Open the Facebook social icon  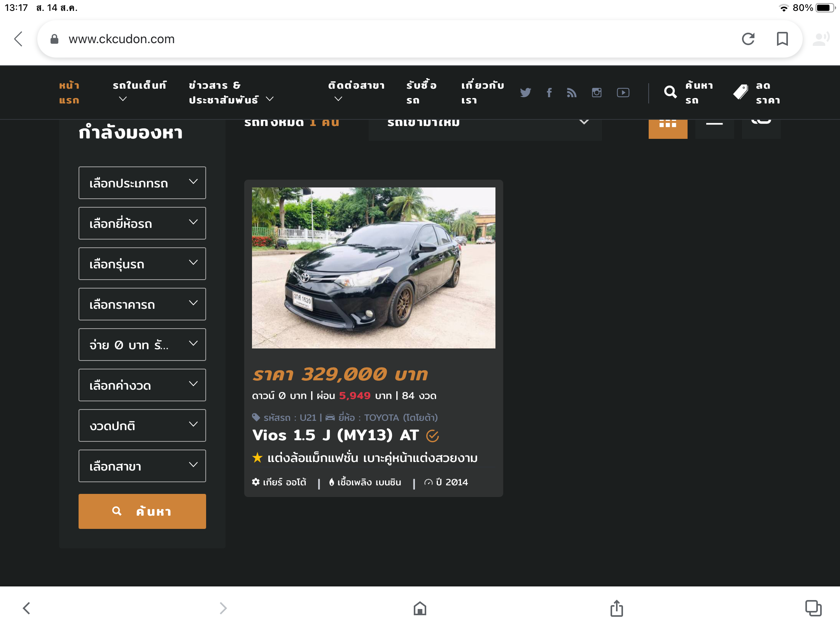tap(549, 93)
